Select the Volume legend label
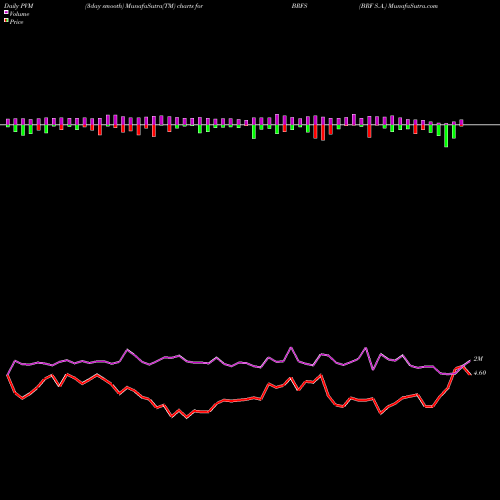Image resolution: width=500 pixels, height=500 pixels. [19, 14]
